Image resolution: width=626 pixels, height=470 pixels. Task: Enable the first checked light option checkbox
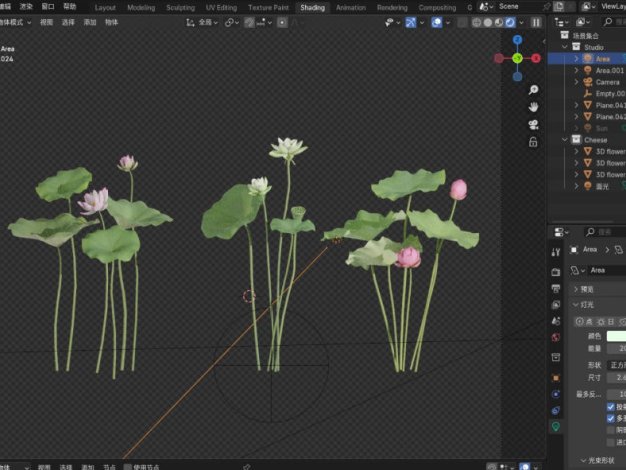(612, 408)
